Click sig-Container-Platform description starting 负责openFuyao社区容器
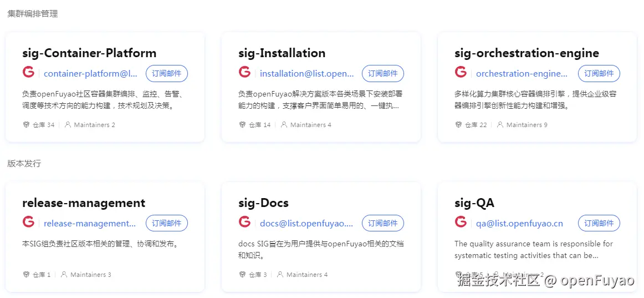Viewport: 644px width, 298px height. point(103,100)
